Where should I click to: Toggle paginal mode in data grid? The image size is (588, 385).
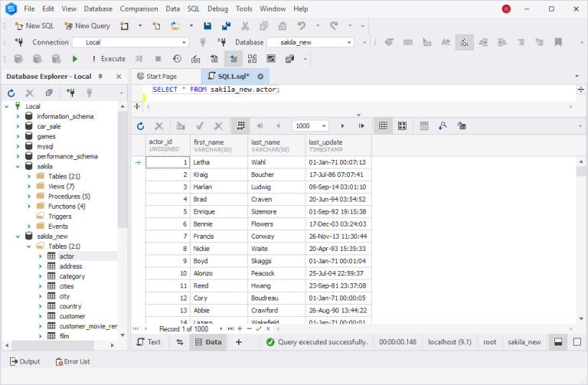[240, 126]
